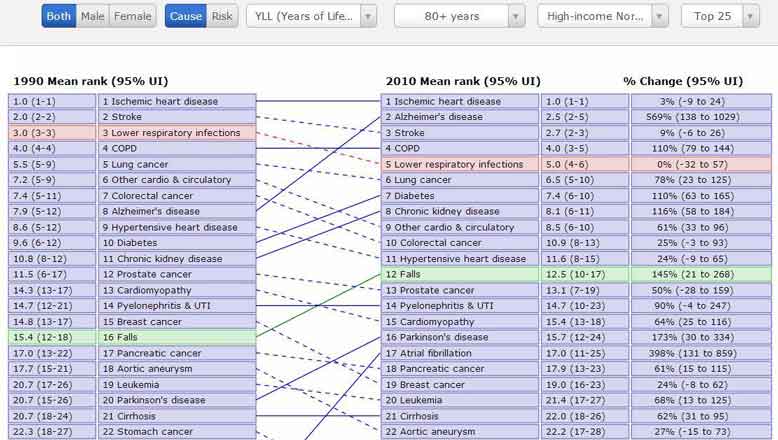
Task: Select 22 Stomach cancer in 1990 list
Action: coord(177,431)
